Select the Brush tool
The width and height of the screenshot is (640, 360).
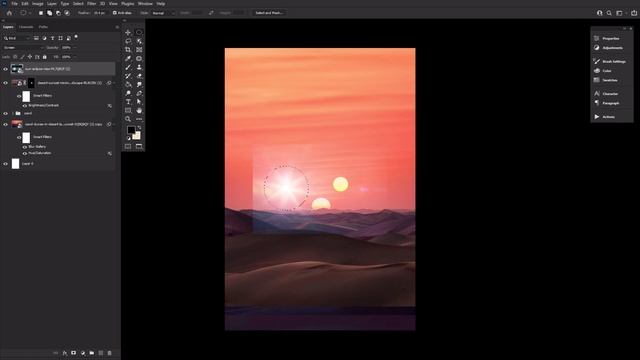click(x=128, y=67)
